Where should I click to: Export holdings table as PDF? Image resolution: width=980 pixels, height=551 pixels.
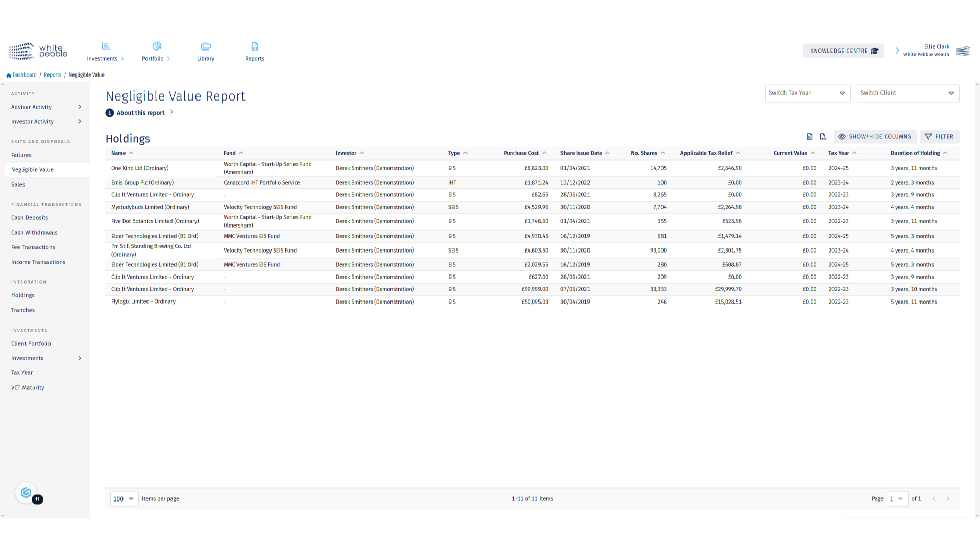(x=823, y=137)
